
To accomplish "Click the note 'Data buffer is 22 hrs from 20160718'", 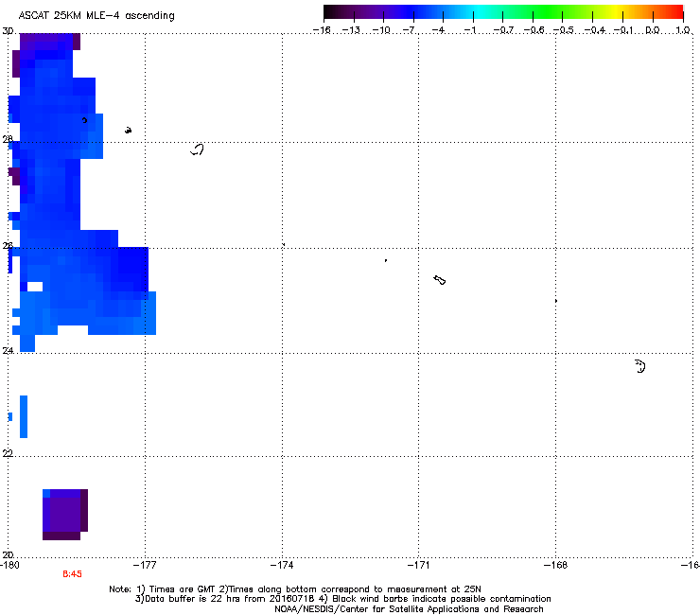I will coord(225,599).
